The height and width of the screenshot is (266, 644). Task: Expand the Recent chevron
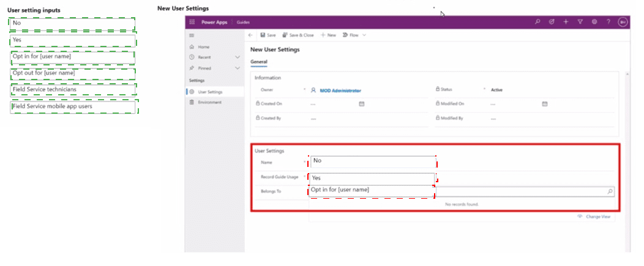(x=237, y=57)
